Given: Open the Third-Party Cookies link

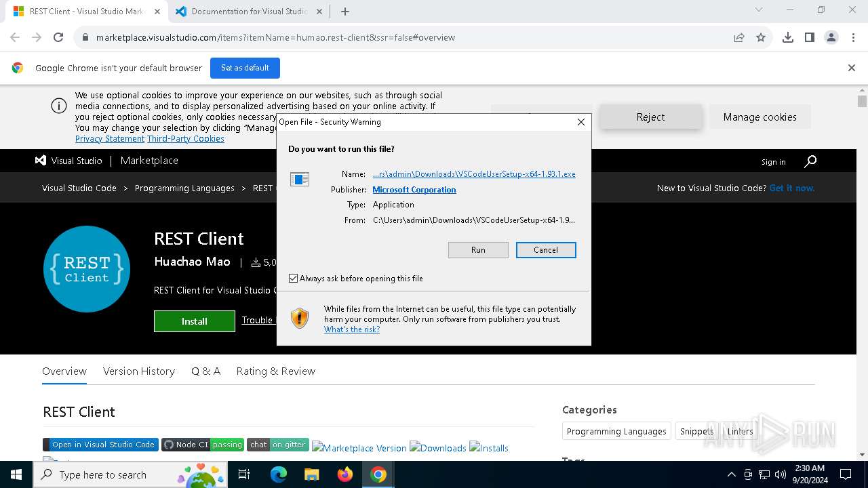Looking at the screenshot, I should click(x=186, y=138).
